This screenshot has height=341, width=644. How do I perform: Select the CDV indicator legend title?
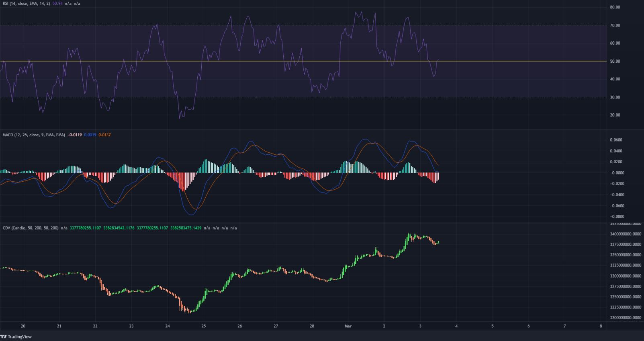pos(30,228)
